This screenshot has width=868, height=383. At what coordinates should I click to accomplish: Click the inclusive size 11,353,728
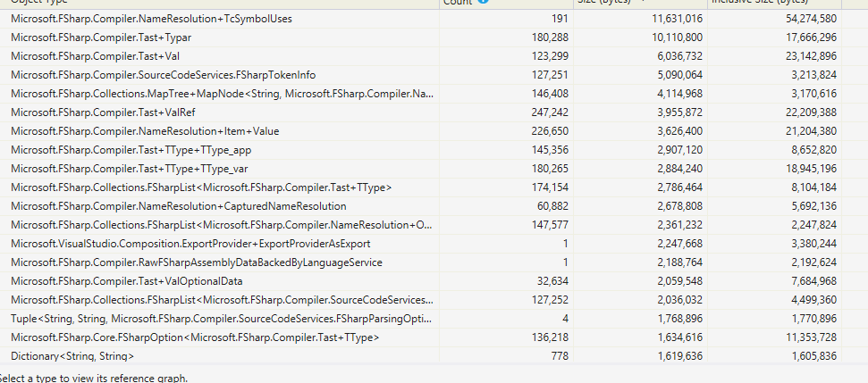point(811,337)
